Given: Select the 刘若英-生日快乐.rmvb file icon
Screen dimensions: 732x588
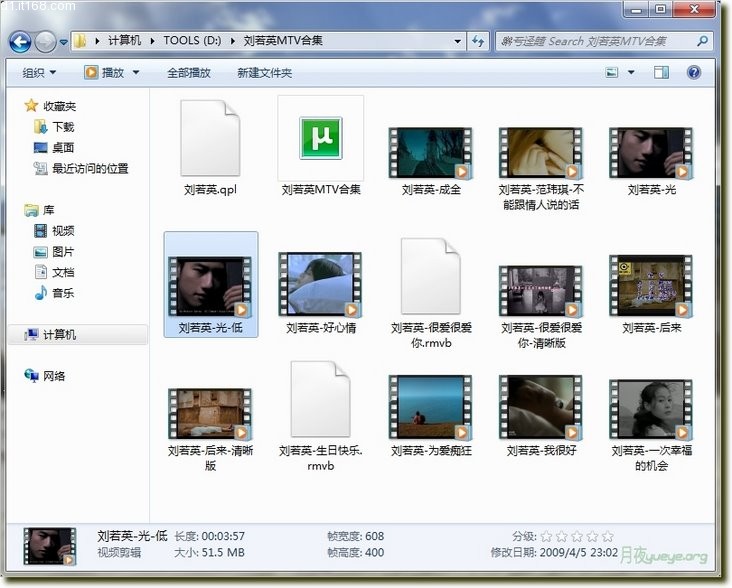Looking at the screenshot, I should pyautogui.click(x=320, y=399).
